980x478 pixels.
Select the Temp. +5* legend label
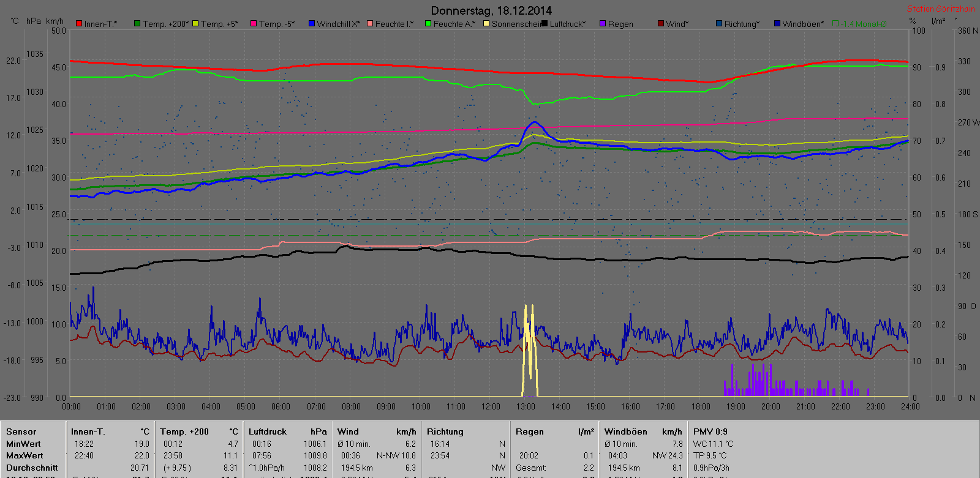pyautogui.click(x=220, y=24)
